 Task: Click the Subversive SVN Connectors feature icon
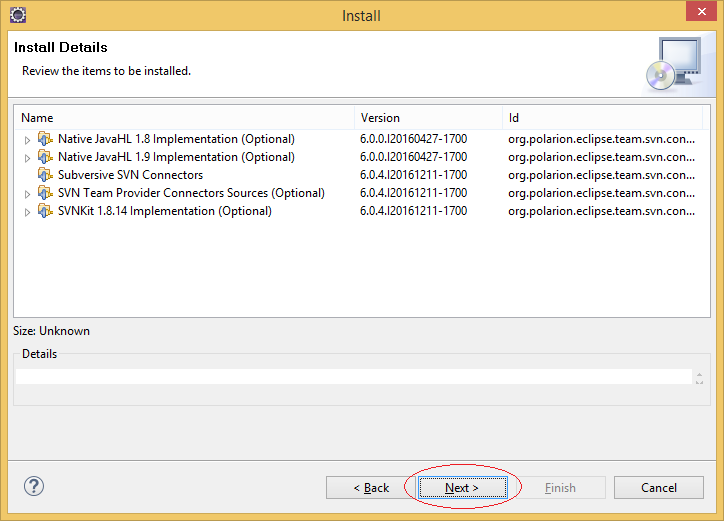click(45, 175)
